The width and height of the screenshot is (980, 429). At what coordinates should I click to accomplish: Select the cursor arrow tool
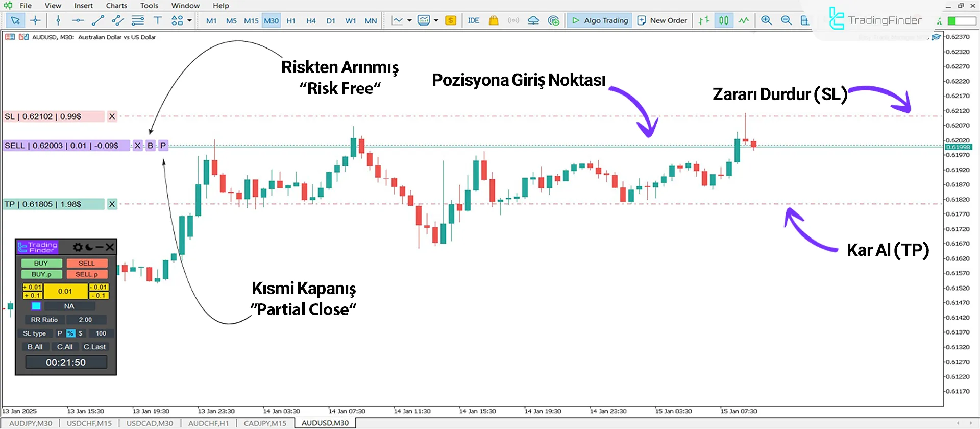tap(15, 20)
